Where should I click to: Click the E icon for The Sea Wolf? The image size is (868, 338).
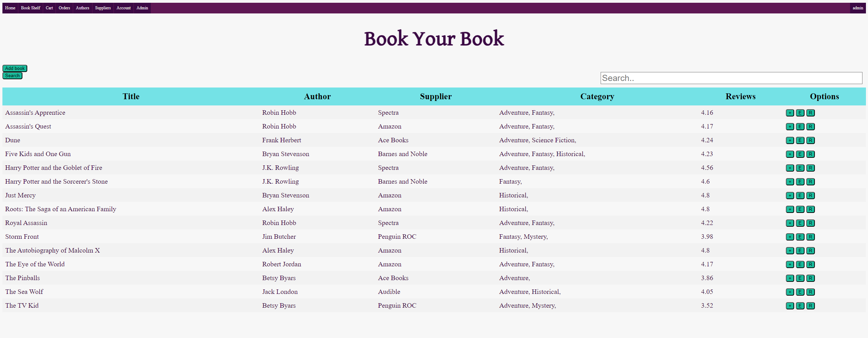click(x=800, y=292)
